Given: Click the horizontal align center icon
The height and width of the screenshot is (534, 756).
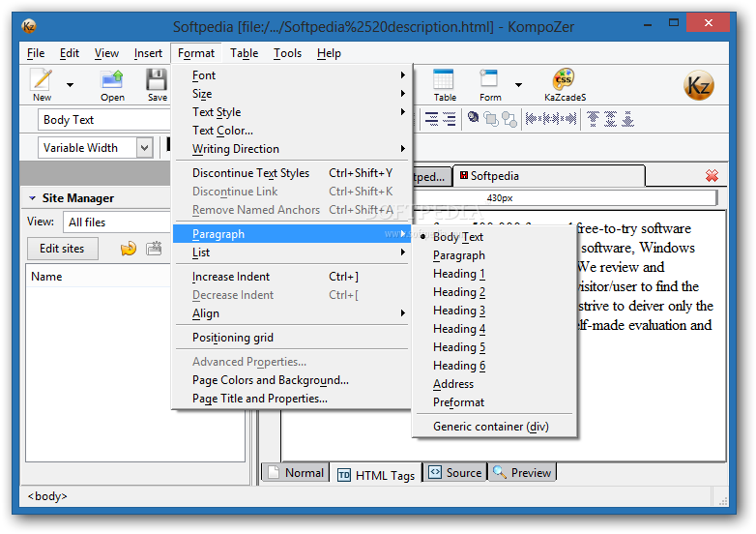Looking at the screenshot, I should (551, 118).
